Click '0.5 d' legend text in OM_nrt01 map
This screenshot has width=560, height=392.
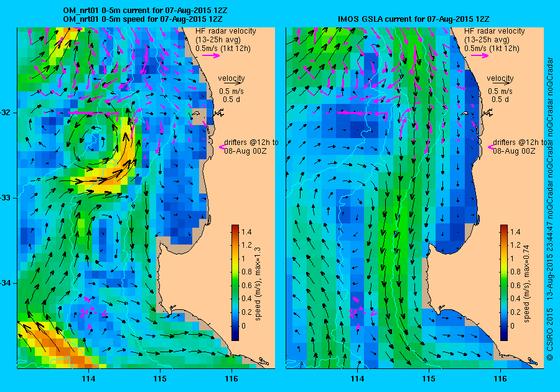point(231,100)
